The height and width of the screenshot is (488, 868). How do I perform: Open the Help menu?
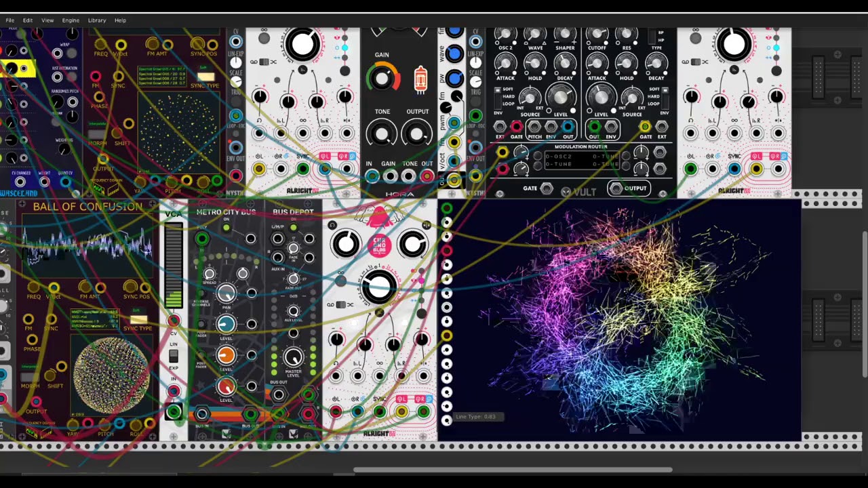120,20
